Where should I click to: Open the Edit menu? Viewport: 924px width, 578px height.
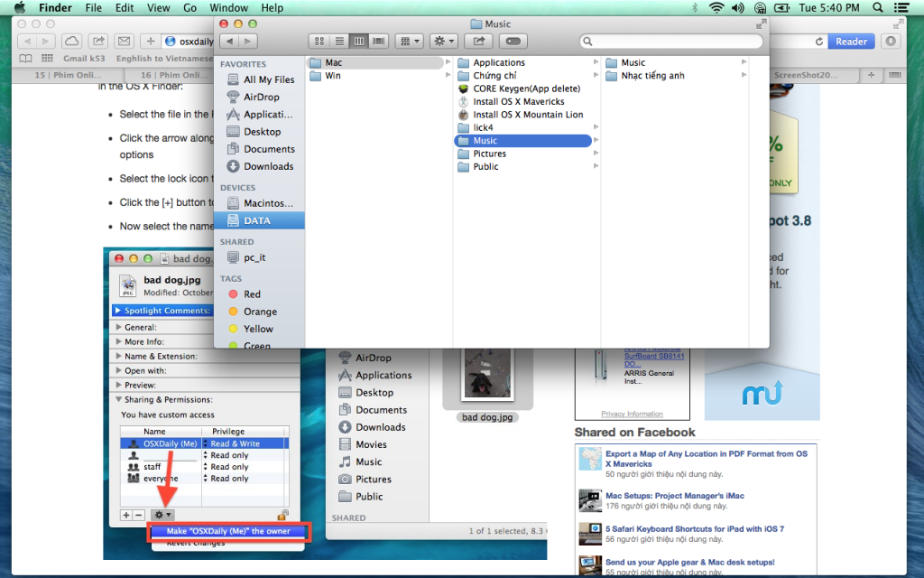click(x=125, y=7)
